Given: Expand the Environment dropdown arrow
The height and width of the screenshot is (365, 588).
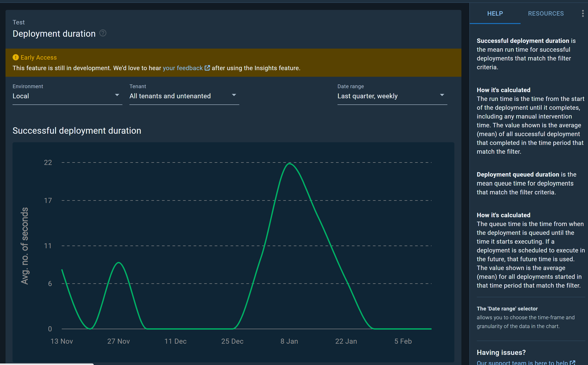Looking at the screenshot, I should [117, 95].
